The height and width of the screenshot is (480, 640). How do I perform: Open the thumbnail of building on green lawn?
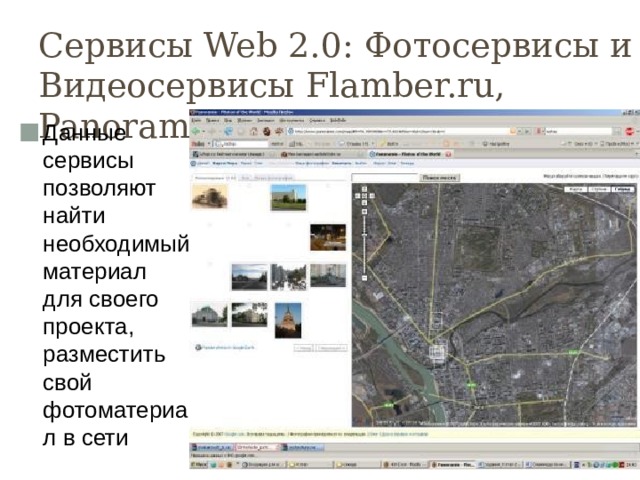288,198
